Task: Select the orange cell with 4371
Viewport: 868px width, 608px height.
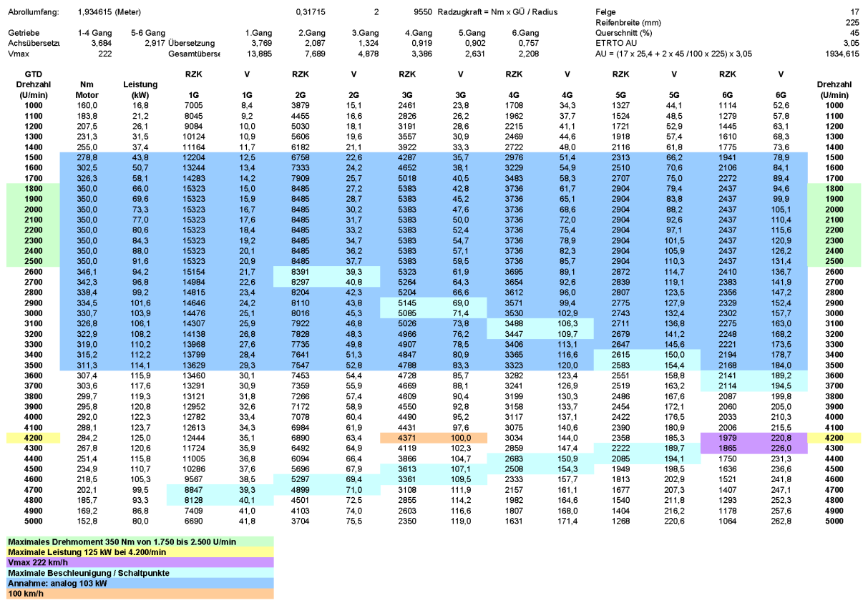Action: click(x=406, y=437)
